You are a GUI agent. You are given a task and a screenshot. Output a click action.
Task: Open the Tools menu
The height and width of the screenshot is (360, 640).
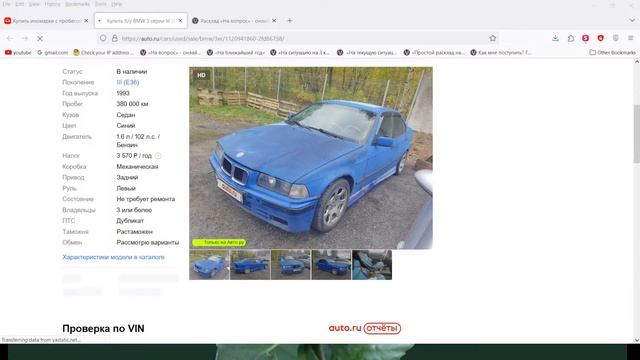100,4
